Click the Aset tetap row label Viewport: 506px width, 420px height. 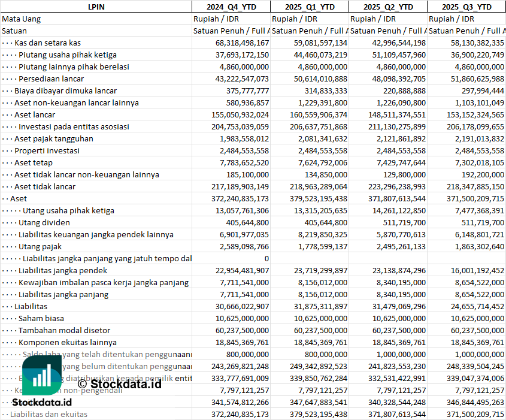34,163
